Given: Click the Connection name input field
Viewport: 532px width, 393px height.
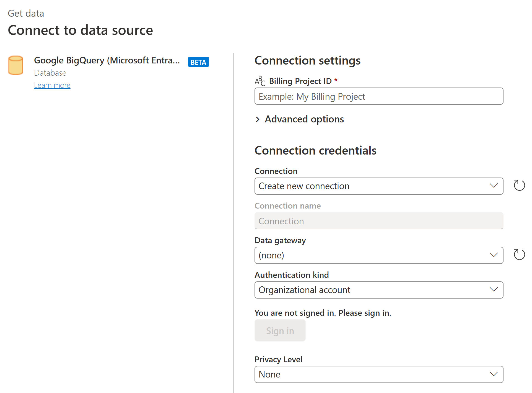Looking at the screenshot, I should (x=378, y=221).
